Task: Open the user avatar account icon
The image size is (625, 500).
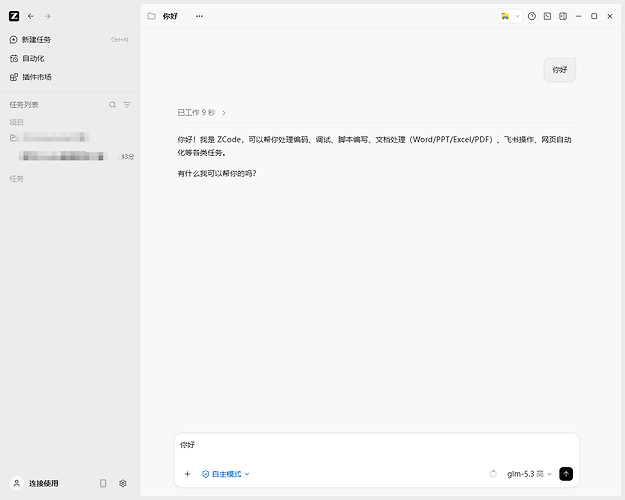Action: 16,483
